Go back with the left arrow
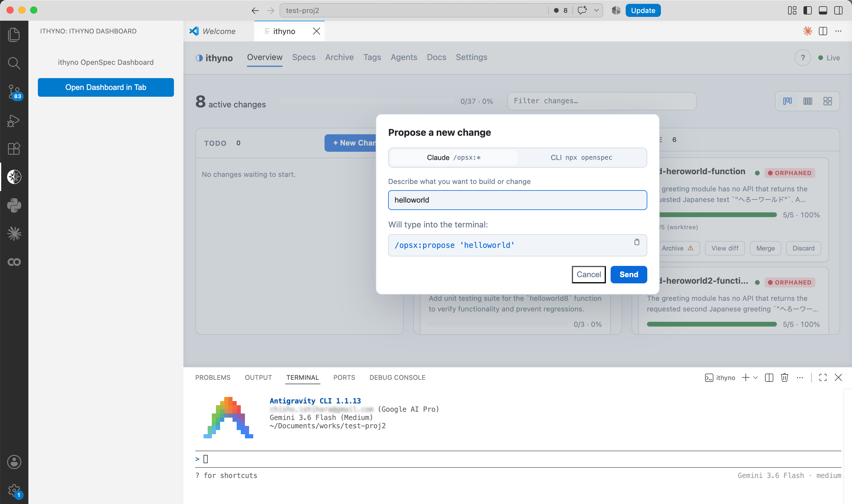Image resolution: width=852 pixels, height=504 pixels. (255, 11)
